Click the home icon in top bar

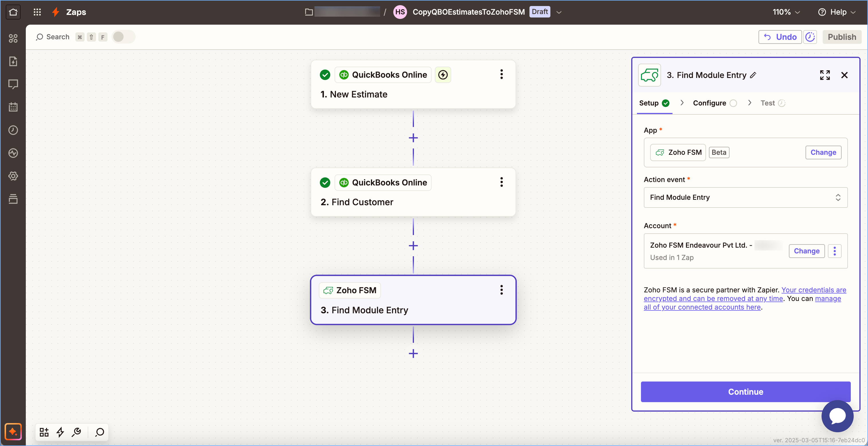click(x=13, y=12)
